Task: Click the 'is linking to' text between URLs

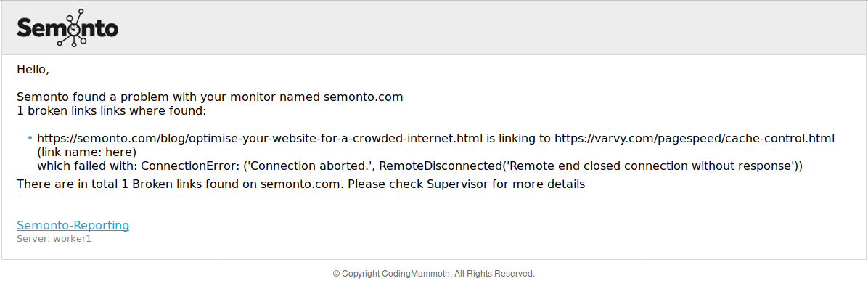Action: [519, 139]
